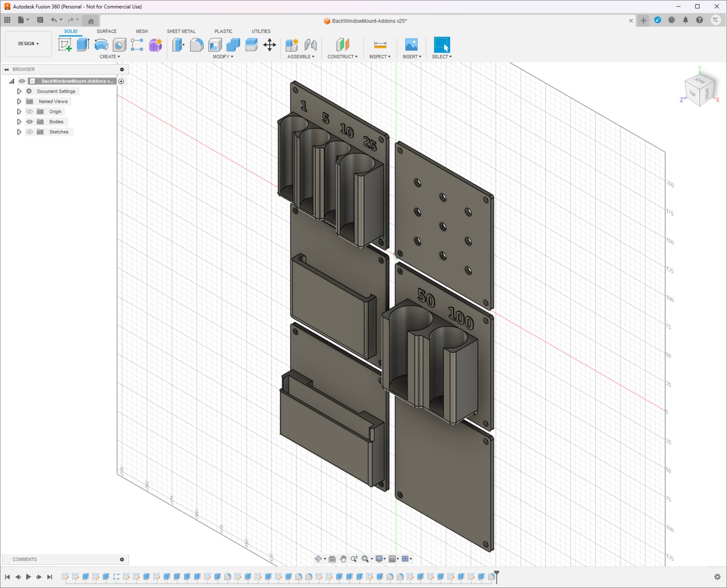Viewport: 727px width, 588px height.
Task: Save the document with the Save icon
Action: (x=40, y=20)
